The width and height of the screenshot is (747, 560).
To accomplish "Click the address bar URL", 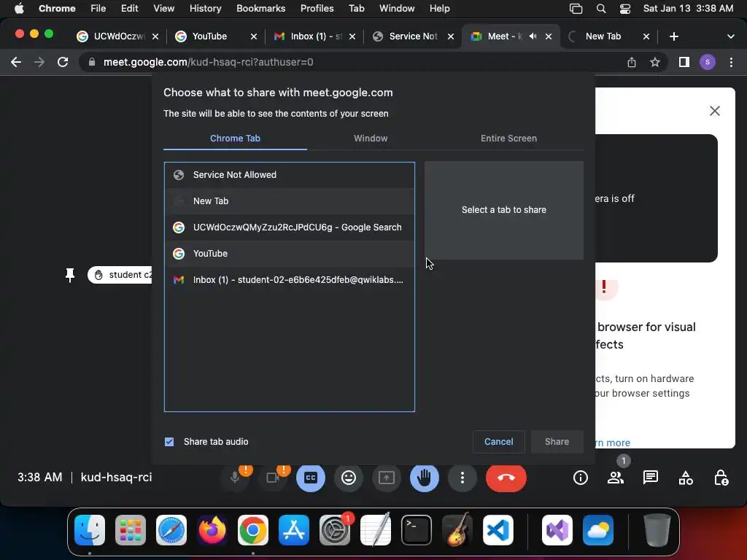I will click(208, 62).
